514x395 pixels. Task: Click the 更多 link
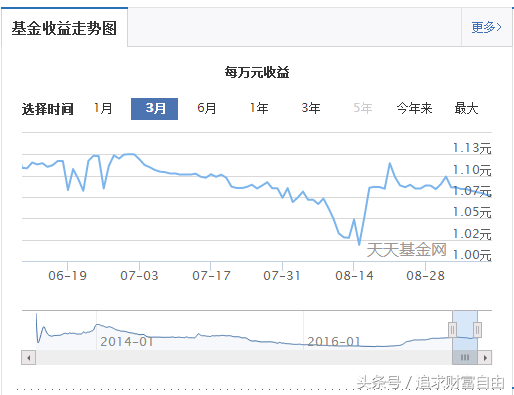[486, 27]
